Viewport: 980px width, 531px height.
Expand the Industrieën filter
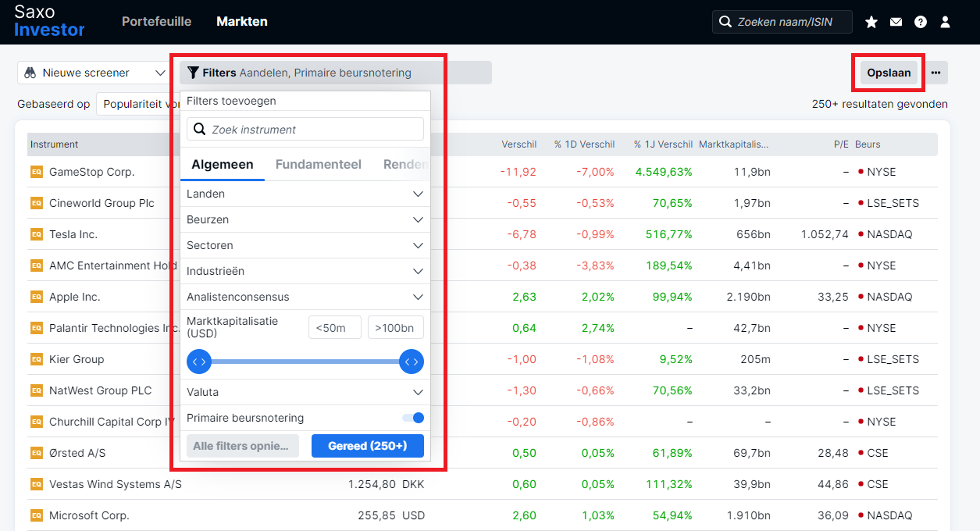pos(305,271)
